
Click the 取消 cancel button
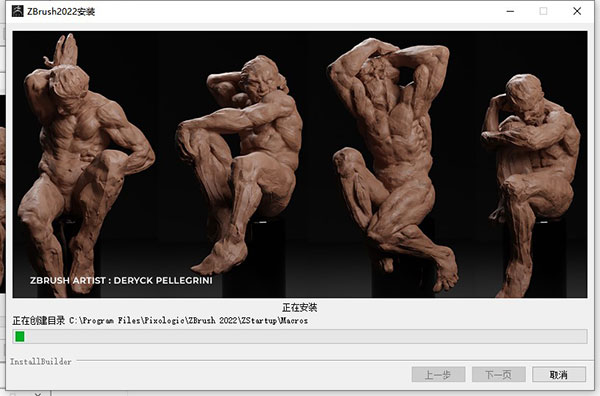tap(559, 375)
